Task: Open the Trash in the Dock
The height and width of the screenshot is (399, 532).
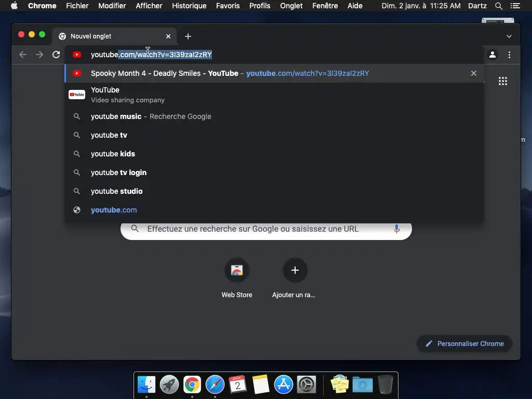Action: point(385,384)
